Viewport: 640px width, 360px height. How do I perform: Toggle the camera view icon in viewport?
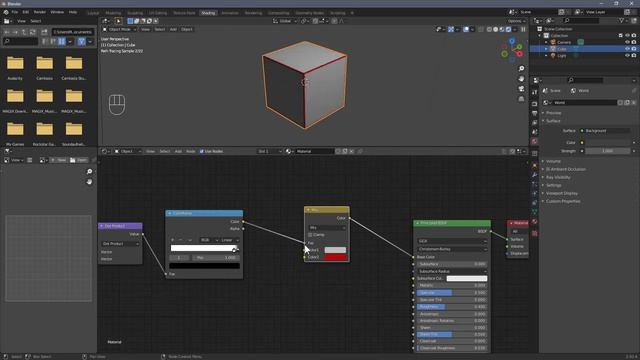pyautogui.click(x=521, y=89)
